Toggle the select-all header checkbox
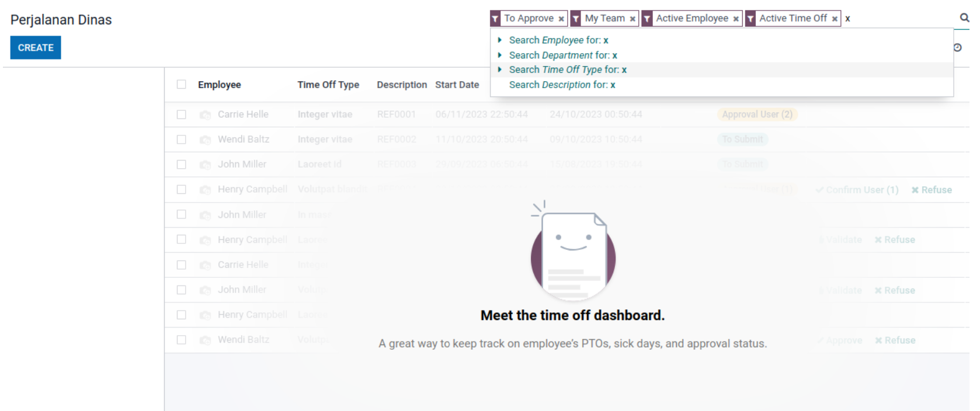 pos(182,85)
